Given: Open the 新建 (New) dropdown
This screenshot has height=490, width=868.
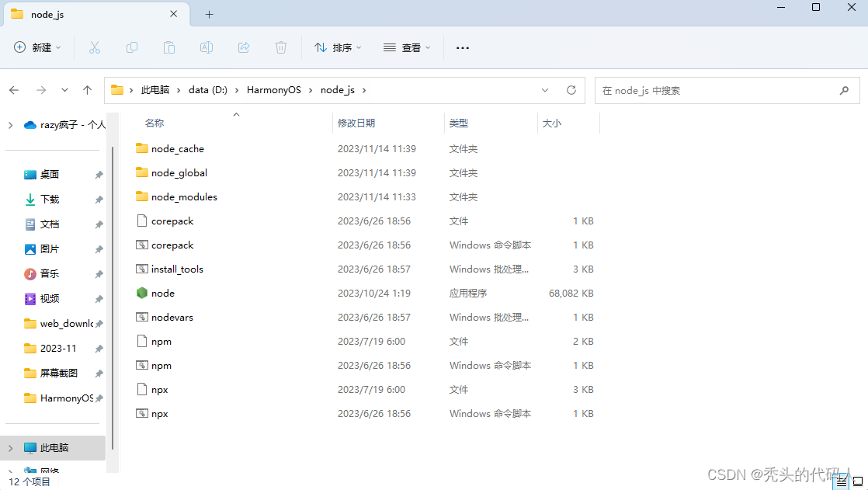Looking at the screenshot, I should (37, 47).
